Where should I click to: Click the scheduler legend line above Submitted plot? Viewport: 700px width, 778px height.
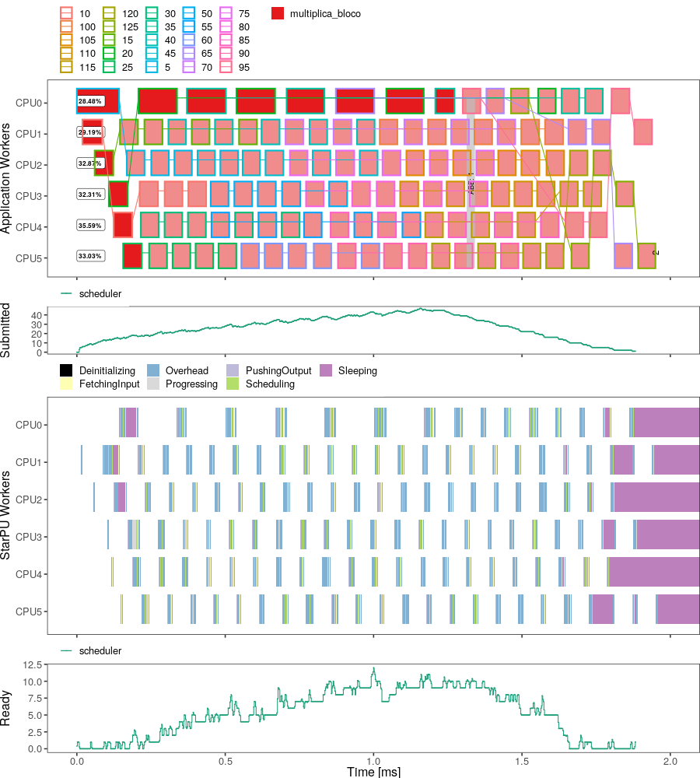click(x=67, y=293)
